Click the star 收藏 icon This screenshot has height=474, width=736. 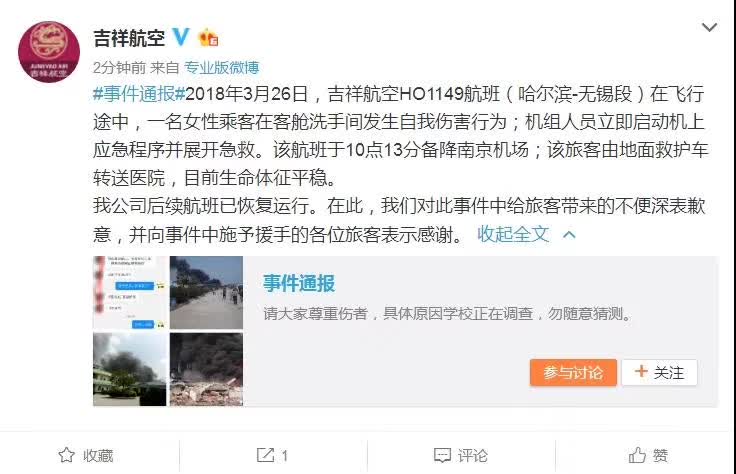(x=67, y=455)
